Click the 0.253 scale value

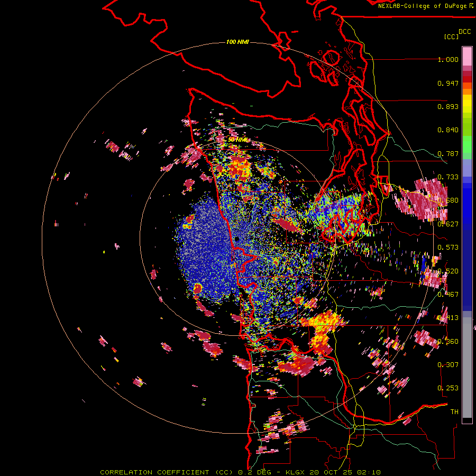[448, 388]
